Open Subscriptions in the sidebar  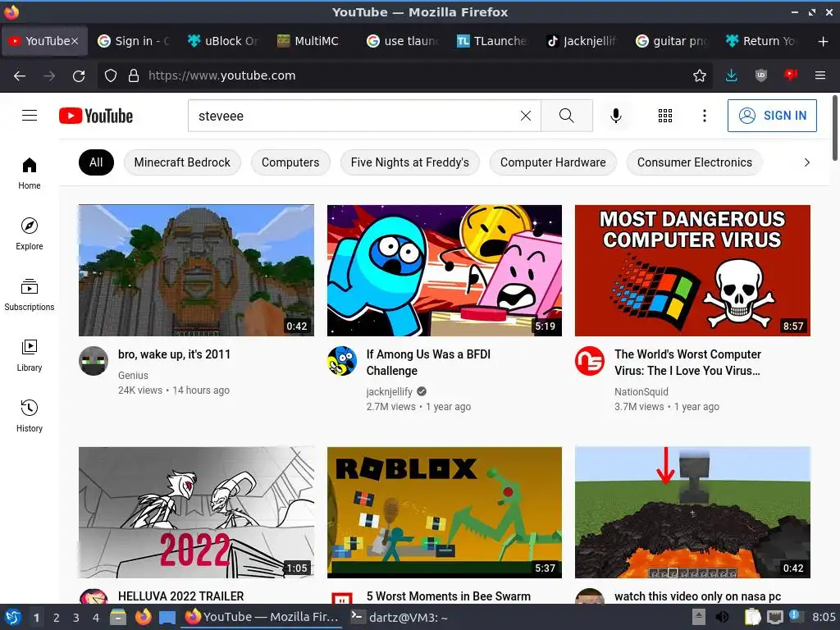(30, 294)
